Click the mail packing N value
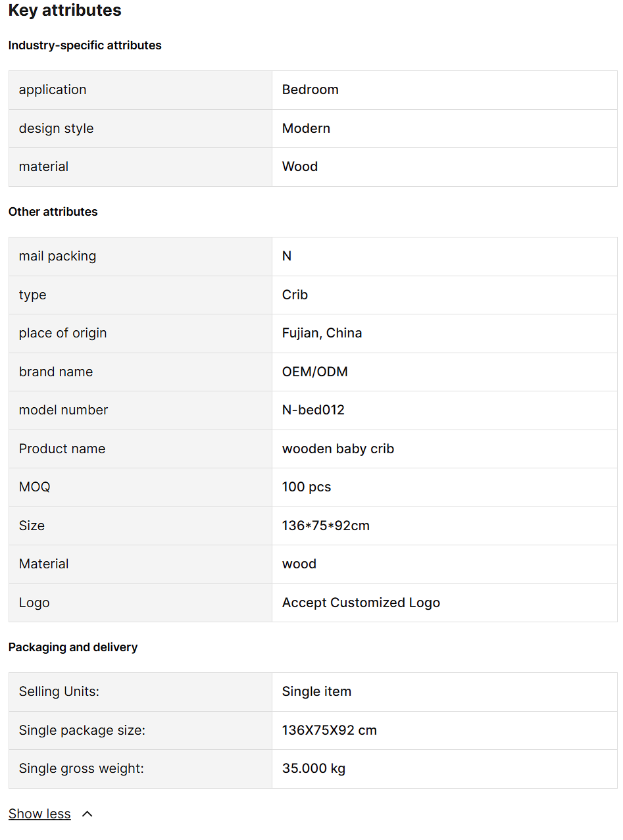The height and width of the screenshot is (840, 623). tap(287, 256)
